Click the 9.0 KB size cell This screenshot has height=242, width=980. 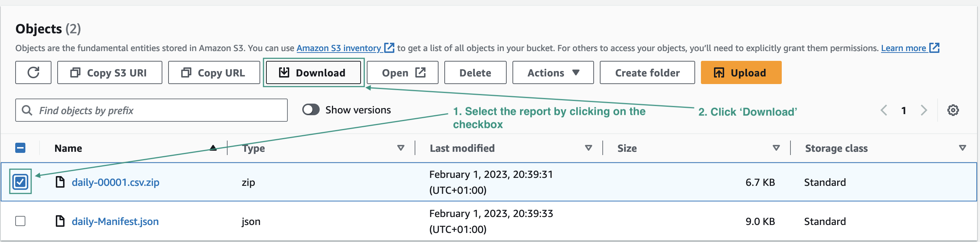(x=760, y=221)
